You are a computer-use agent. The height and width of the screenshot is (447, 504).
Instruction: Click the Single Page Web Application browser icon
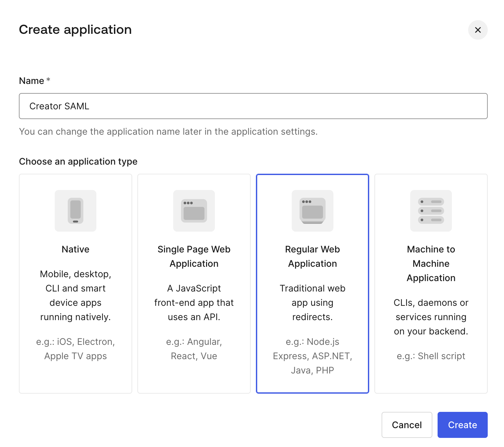194,211
